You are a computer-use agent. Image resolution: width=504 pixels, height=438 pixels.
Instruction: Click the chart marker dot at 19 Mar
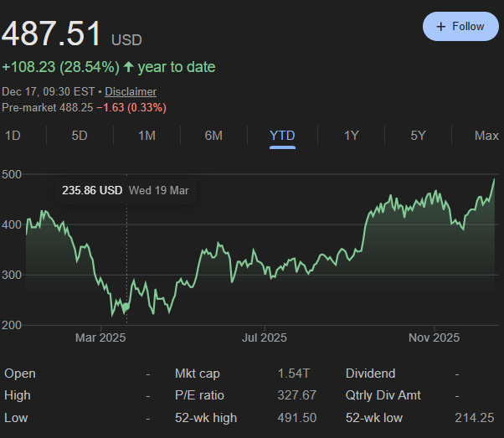[x=126, y=307]
